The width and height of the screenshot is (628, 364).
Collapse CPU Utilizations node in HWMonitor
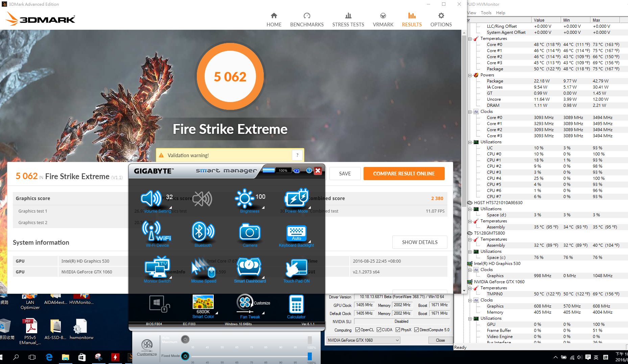(x=470, y=142)
